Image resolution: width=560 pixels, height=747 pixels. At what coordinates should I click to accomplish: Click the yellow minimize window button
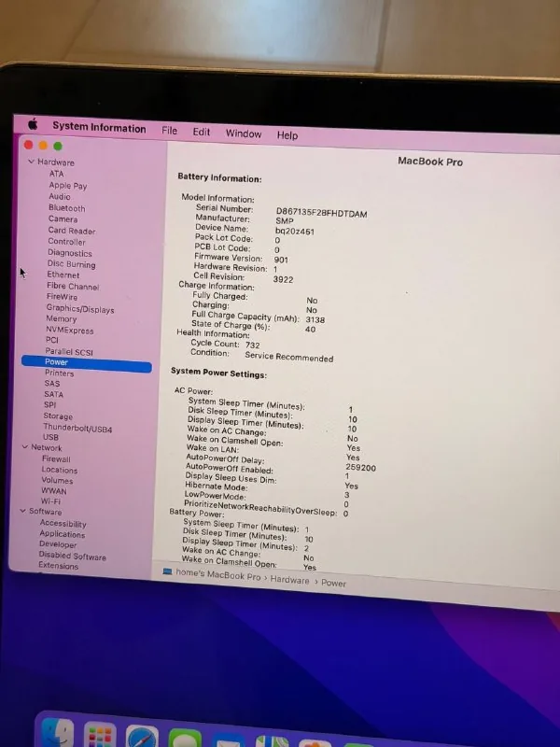[43, 146]
